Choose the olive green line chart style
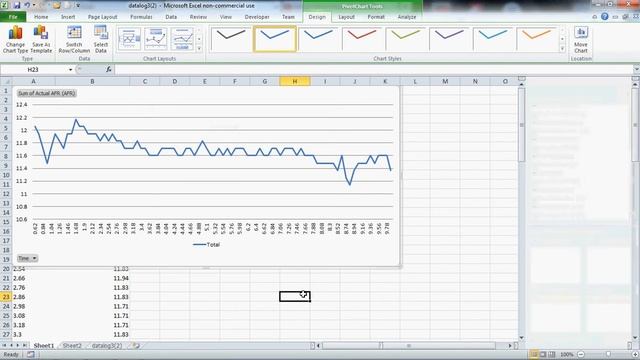This screenshot has height=360, width=640. click(405, 39)
